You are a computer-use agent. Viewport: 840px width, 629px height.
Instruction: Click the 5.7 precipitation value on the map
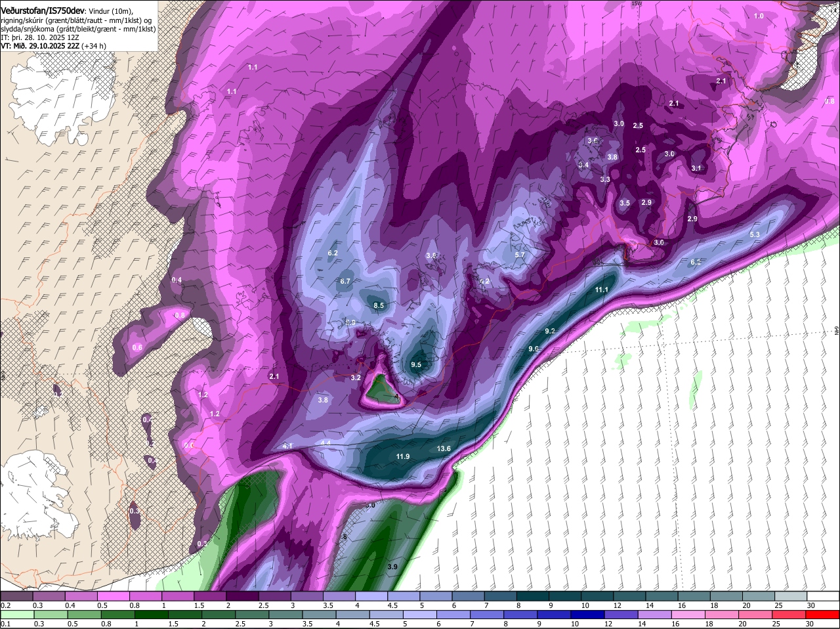pyautogui.click(x=520, y=255)
